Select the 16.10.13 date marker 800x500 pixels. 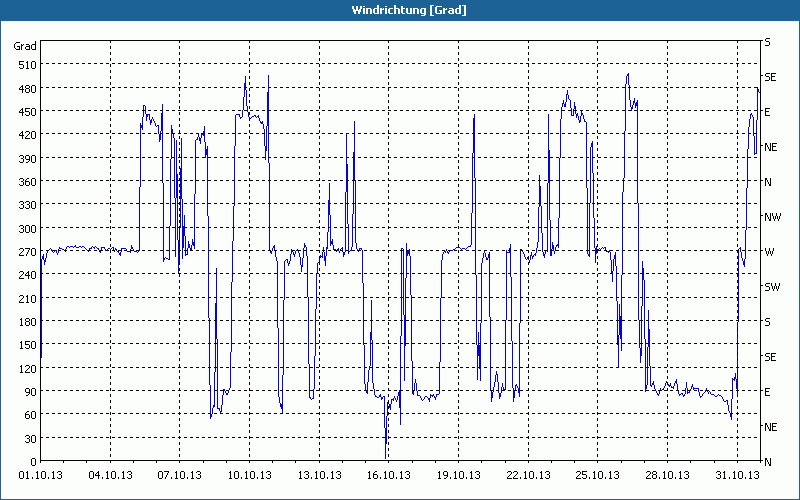tap(388, 475)
